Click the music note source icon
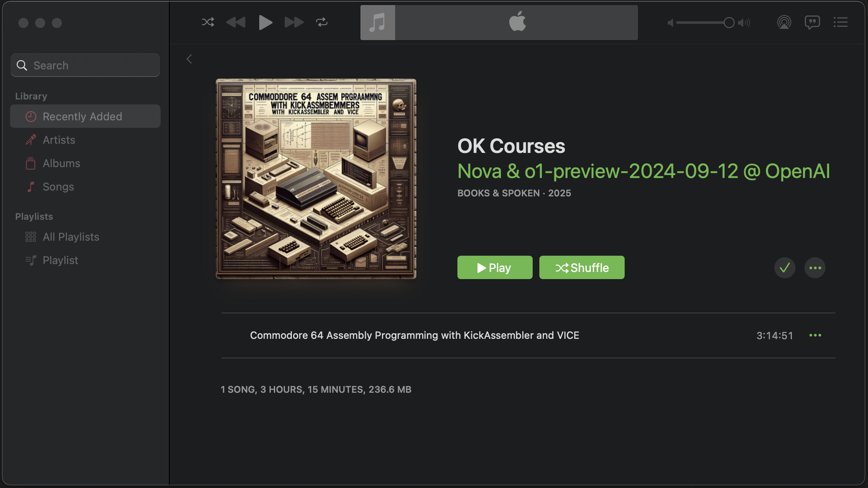The image size is (868, 488). point(378,22)
